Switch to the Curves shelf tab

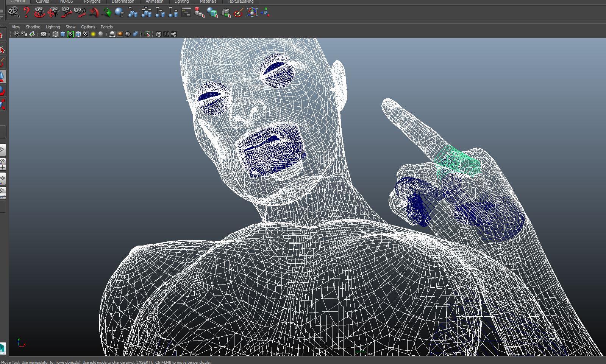coord(42,2)
